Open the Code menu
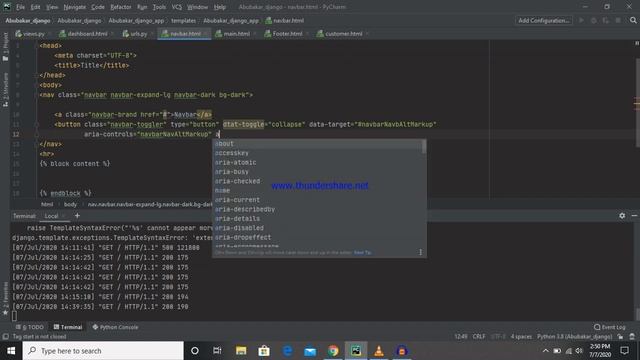This screenshot has height=360, width=640. tap(98, 7)
